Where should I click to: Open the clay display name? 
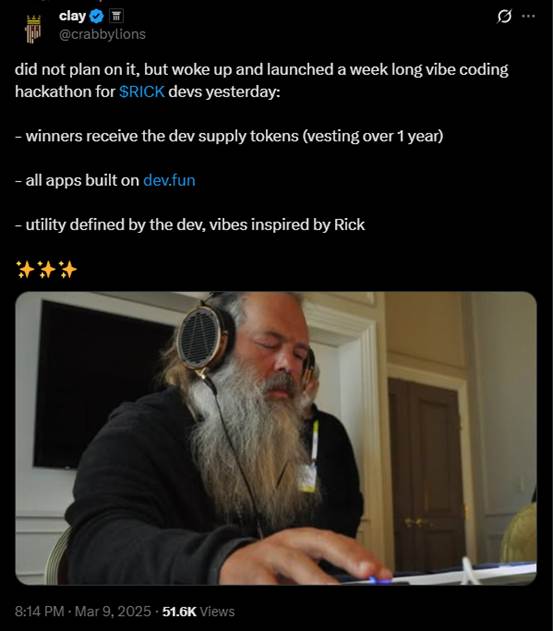click(72, 16)
